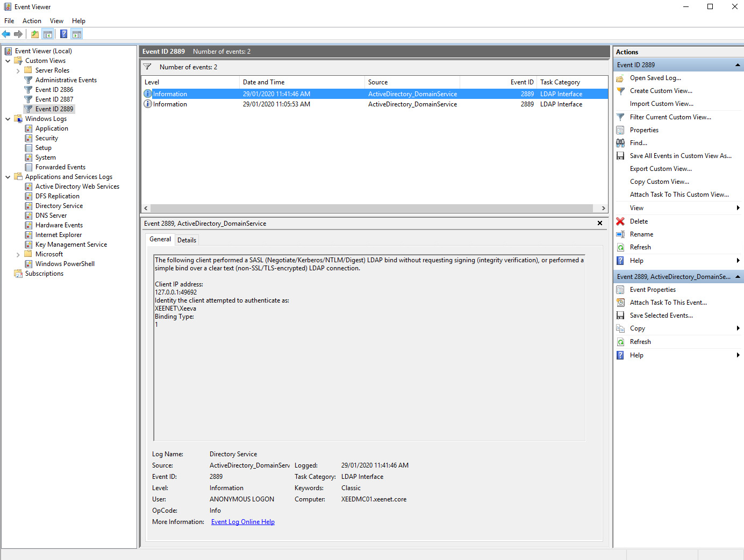Open the File menu

click(x=9, y=21)
